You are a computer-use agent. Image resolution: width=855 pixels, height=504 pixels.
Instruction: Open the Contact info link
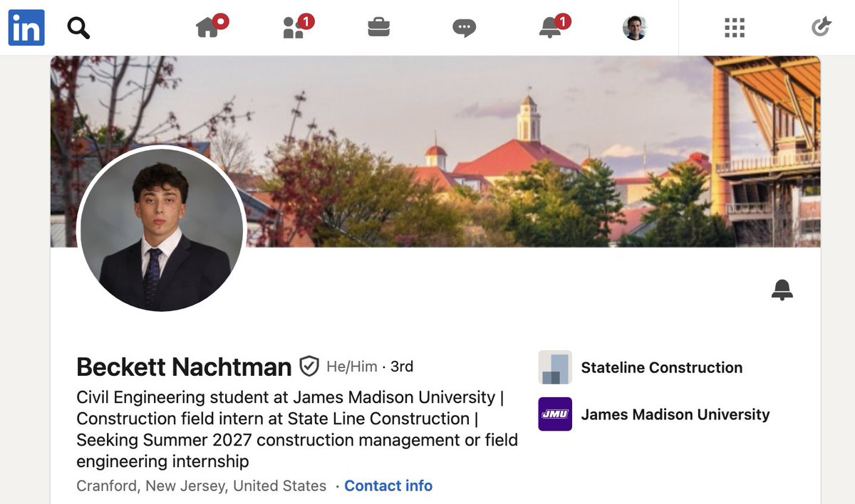coord(388,485)
